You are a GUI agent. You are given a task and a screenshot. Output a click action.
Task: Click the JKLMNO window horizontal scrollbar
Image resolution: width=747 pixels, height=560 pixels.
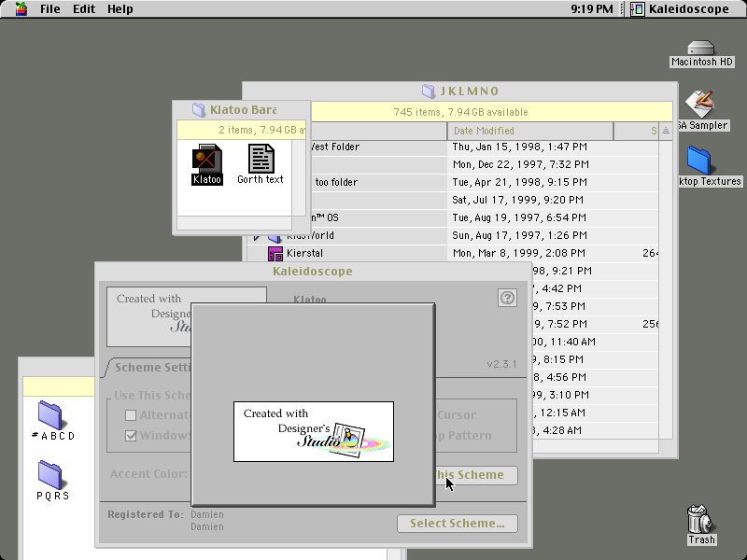click(596, 446)
